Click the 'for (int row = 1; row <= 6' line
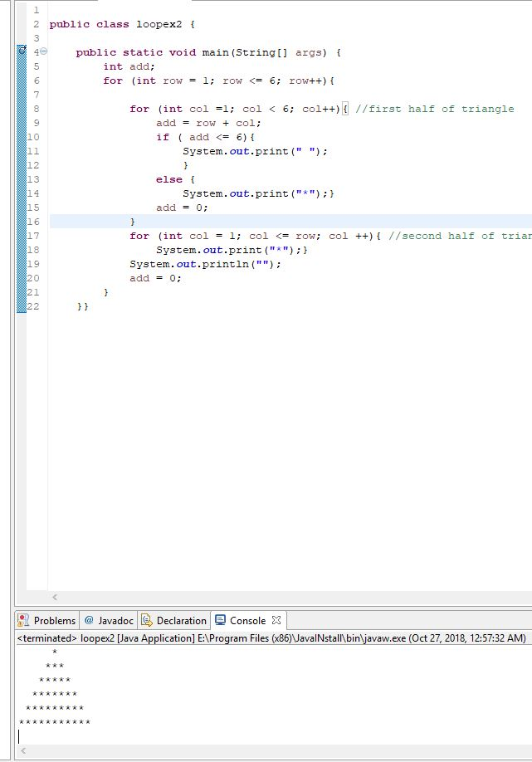The width and height of the screenshot is (532, 762). point(218,81)
